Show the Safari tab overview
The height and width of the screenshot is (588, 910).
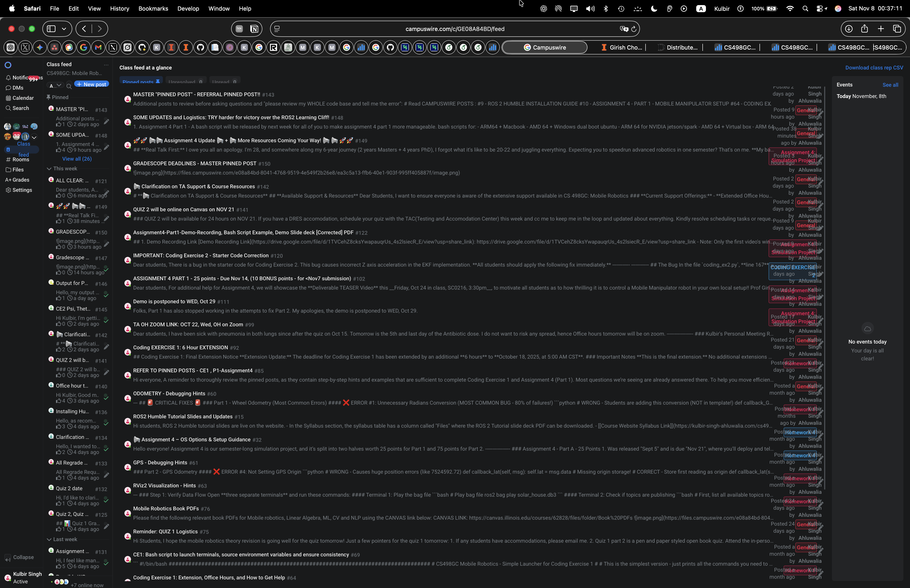(897, 29)
